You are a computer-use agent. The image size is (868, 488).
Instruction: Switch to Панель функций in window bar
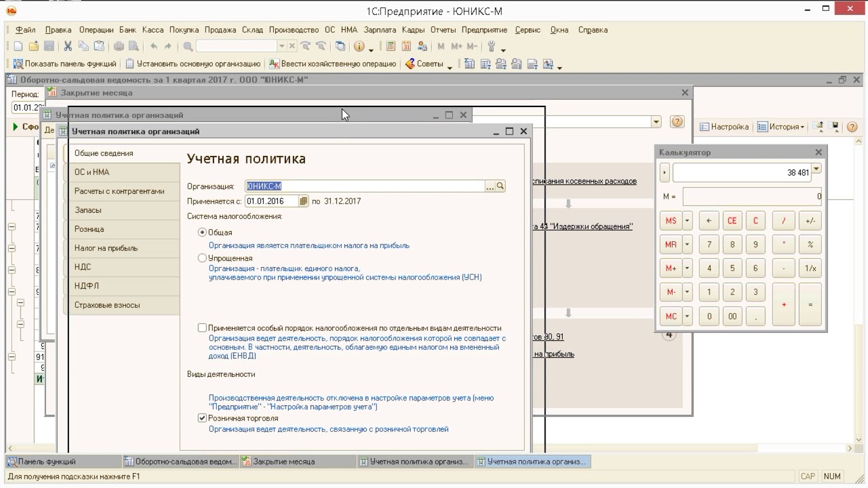(63, 462)
